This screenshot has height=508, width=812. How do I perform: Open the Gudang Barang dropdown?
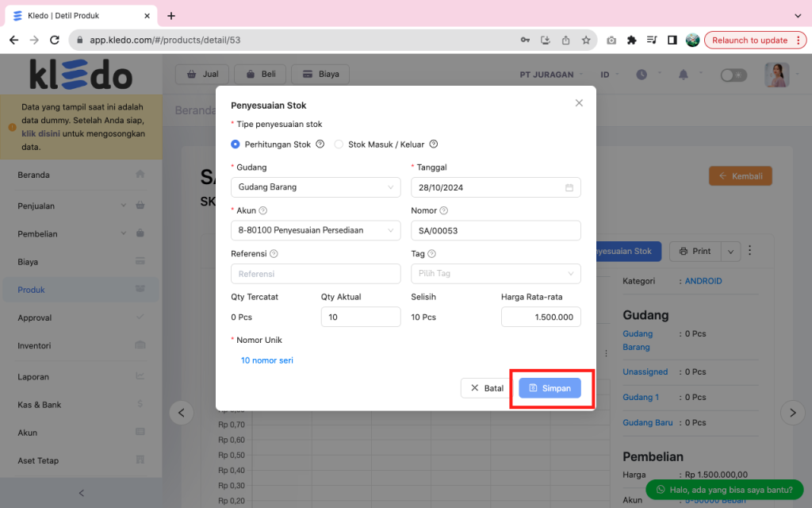pos(316,187)
